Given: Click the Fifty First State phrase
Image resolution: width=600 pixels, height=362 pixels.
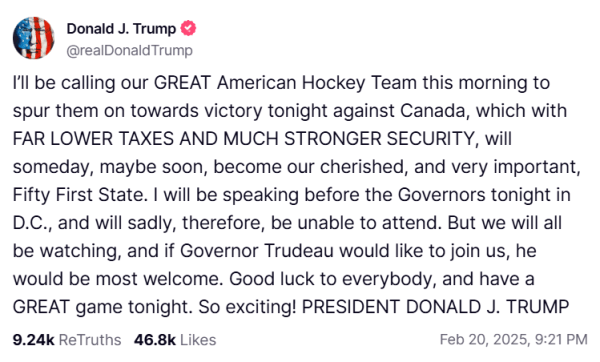Looking at the screenshot, I should [x=78, y=195].
